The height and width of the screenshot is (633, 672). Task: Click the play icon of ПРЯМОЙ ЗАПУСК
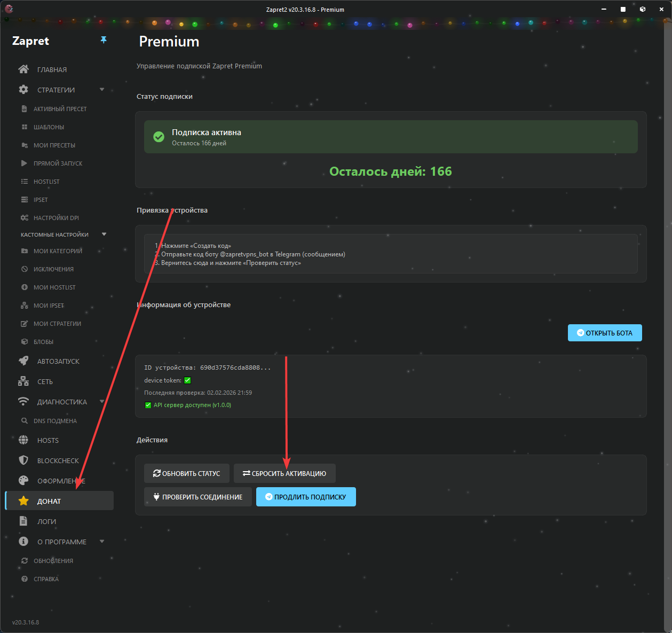[24, 163]
